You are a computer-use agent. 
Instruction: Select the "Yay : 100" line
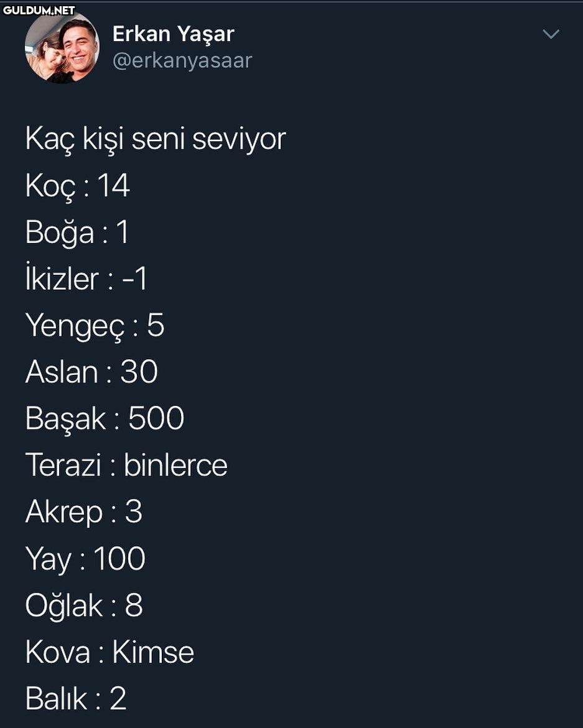pos(85,558)
